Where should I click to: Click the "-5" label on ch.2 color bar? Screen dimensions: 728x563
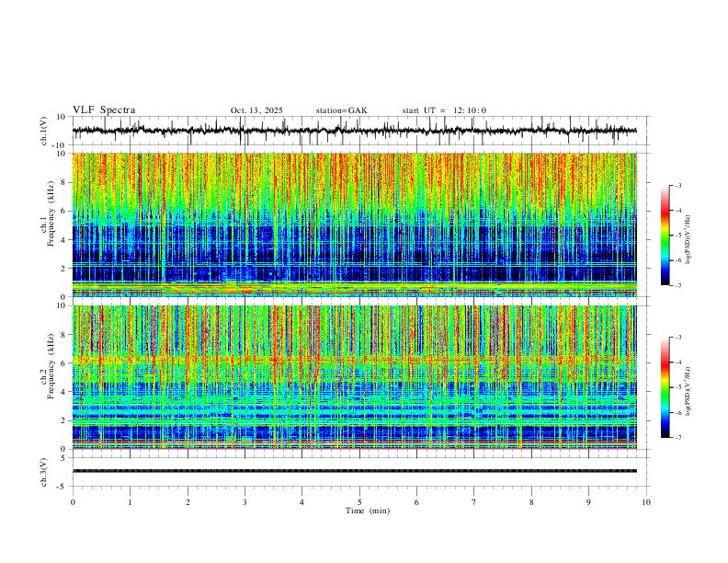click(678, 387)
